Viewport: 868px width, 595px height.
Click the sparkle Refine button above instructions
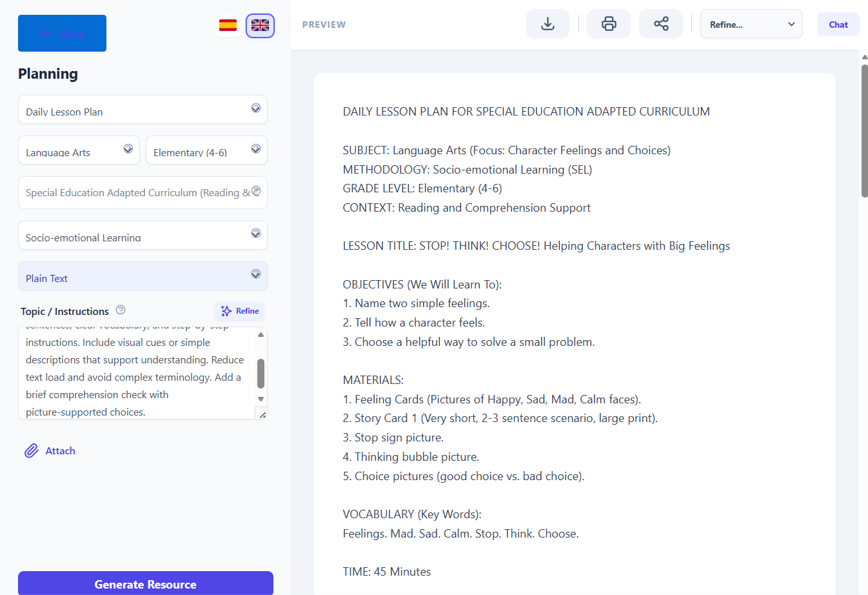(239, 311)
